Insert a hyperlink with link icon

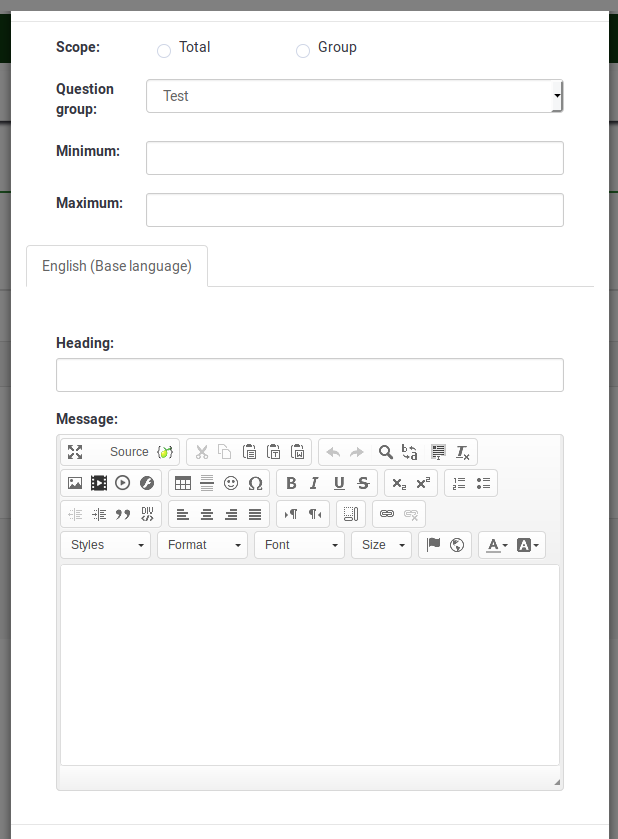387,514
